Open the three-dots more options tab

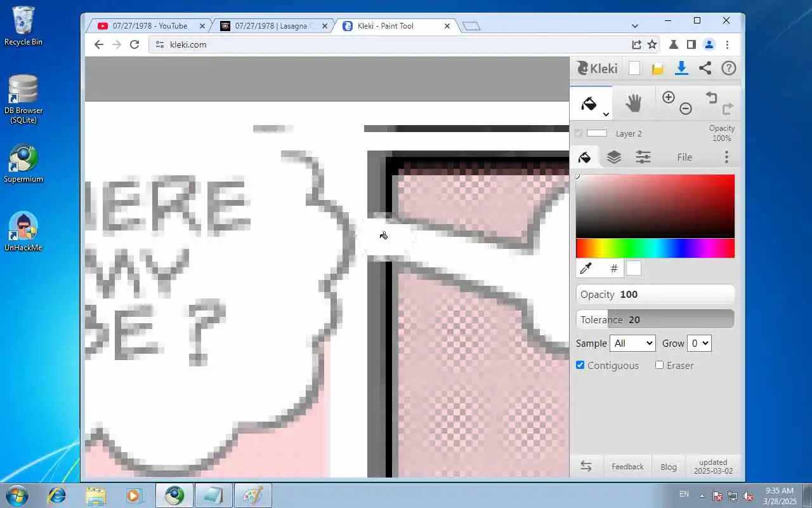(726, 157)
